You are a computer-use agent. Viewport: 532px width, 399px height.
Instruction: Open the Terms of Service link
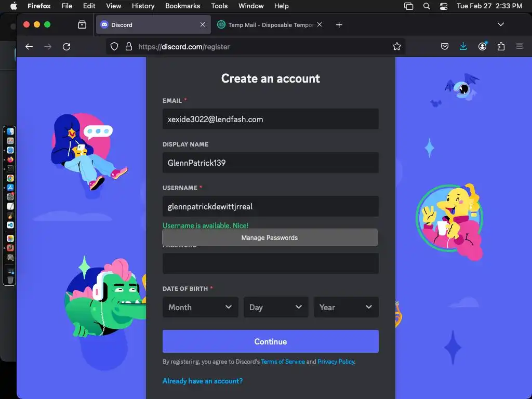point(283,362)
